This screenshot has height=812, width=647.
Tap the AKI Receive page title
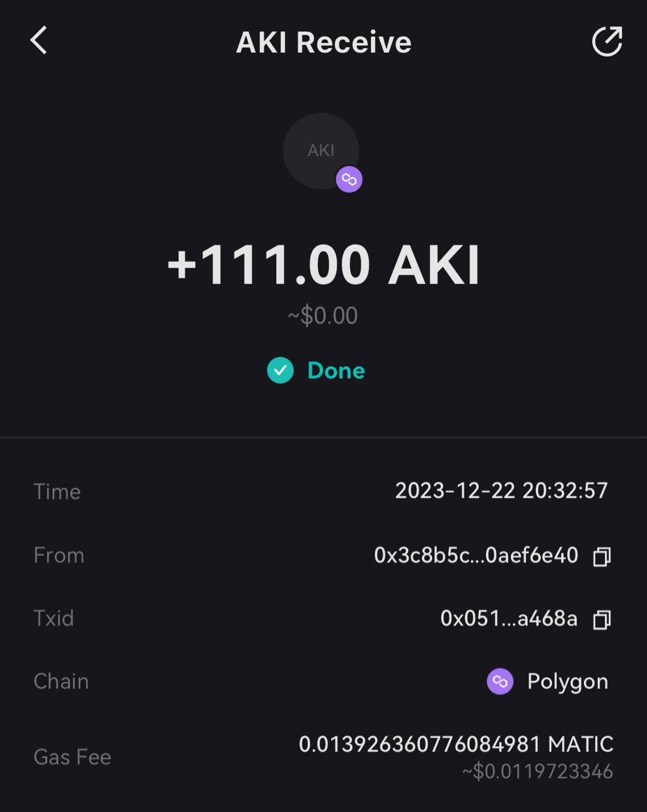[x=323, y=42]
